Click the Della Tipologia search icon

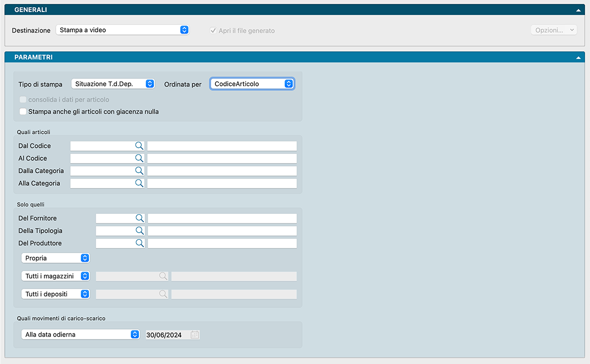139,231
